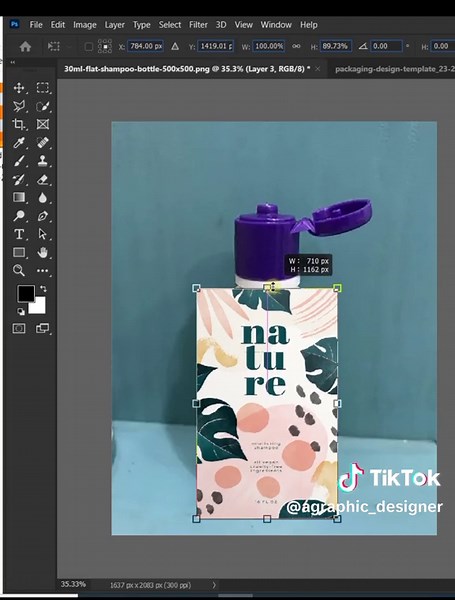Select the Blur tool
455x600 pixels.
[42, 197]
